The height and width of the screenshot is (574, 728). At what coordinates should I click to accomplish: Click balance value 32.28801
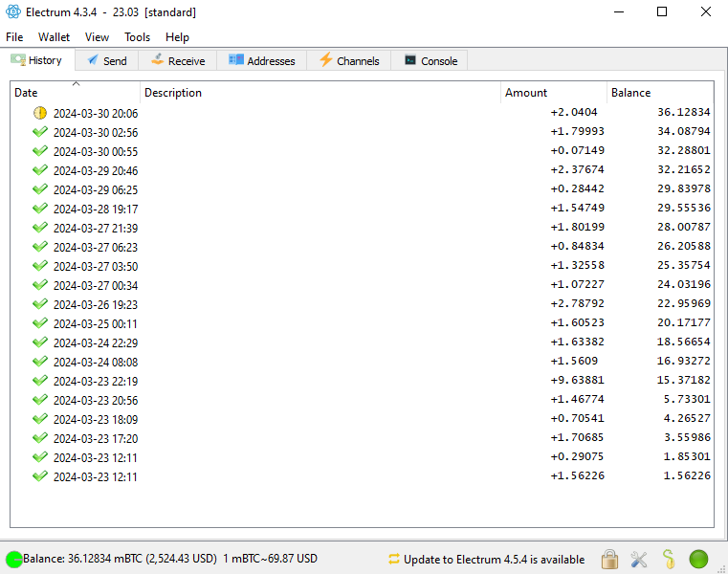[x=684, y=150]
